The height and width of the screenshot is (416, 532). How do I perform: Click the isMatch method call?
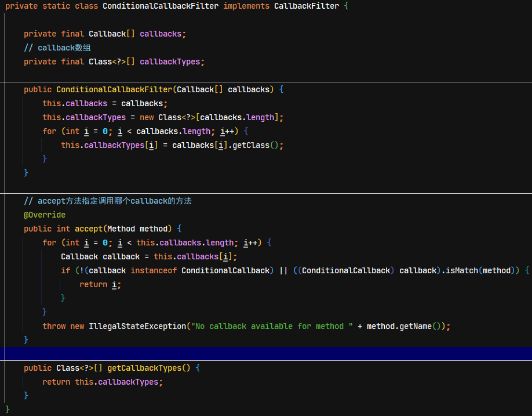[x=462, y=270]
